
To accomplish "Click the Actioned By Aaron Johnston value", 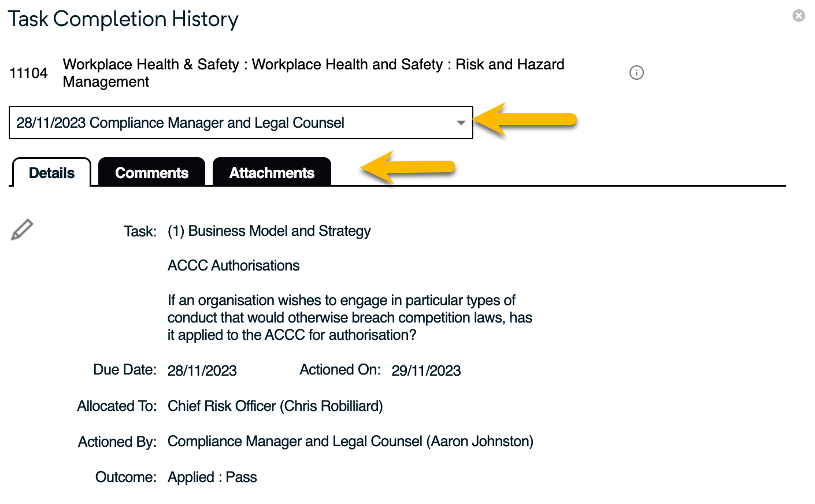I will pyautogui.click(x=350, y=442).
